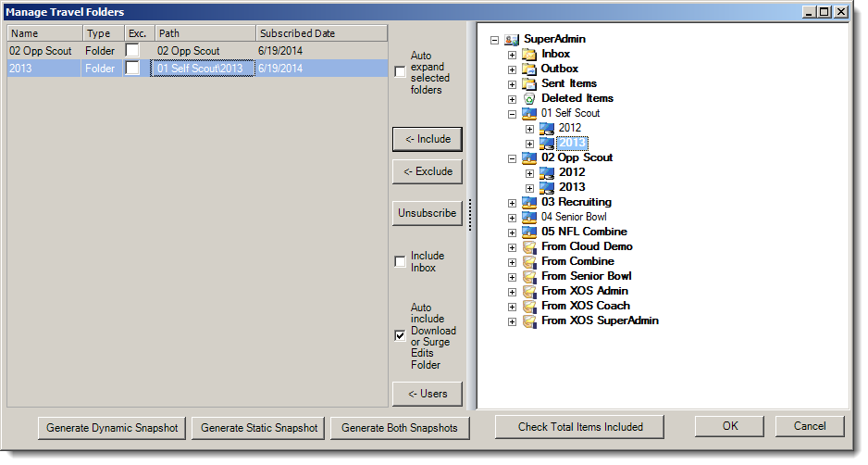Viewport: 868px width, 465px height.
Task: Expand the 04 Senior Bowl node
Action: 512,218
